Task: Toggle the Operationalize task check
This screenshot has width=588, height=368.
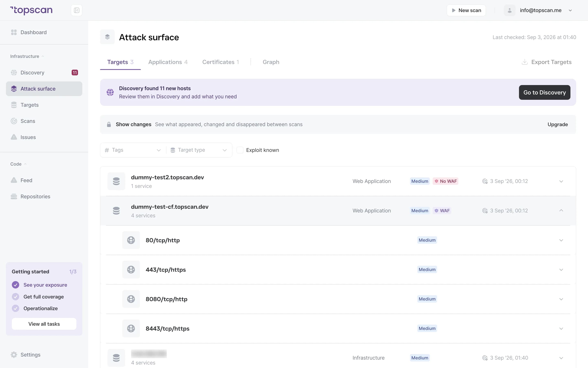Action: [x=16, y=308]
